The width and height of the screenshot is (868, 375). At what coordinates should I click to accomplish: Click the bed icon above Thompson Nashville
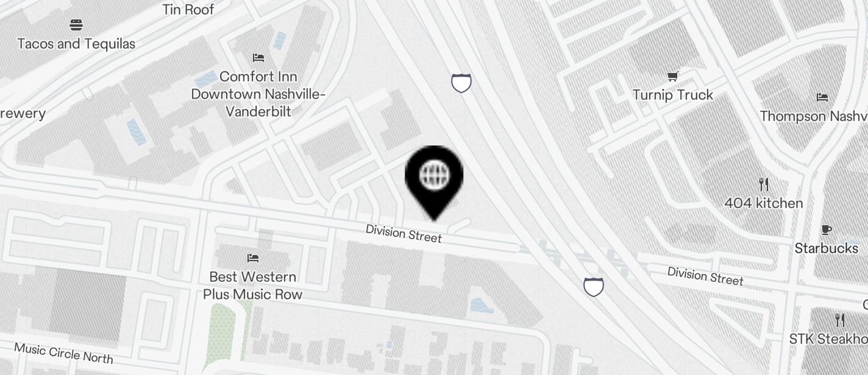(822, 97)
